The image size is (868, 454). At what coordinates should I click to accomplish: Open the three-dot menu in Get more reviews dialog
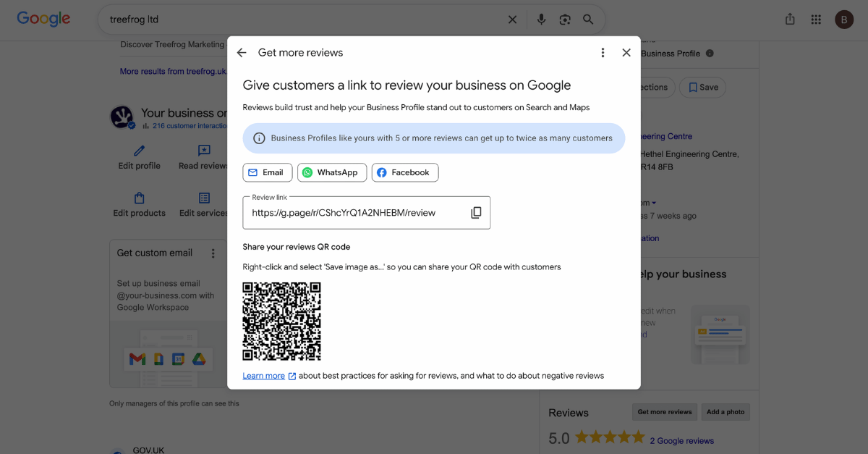click(603, 53)
